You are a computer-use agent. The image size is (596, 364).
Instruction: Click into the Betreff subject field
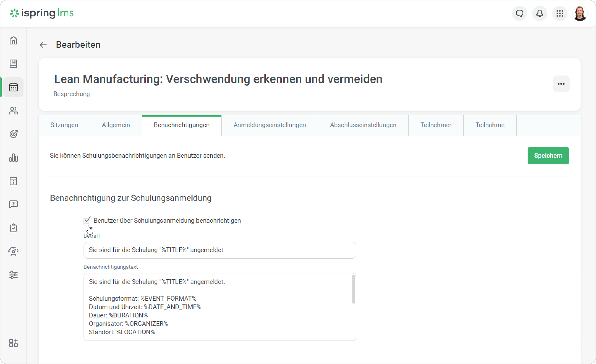coord(220,250)
